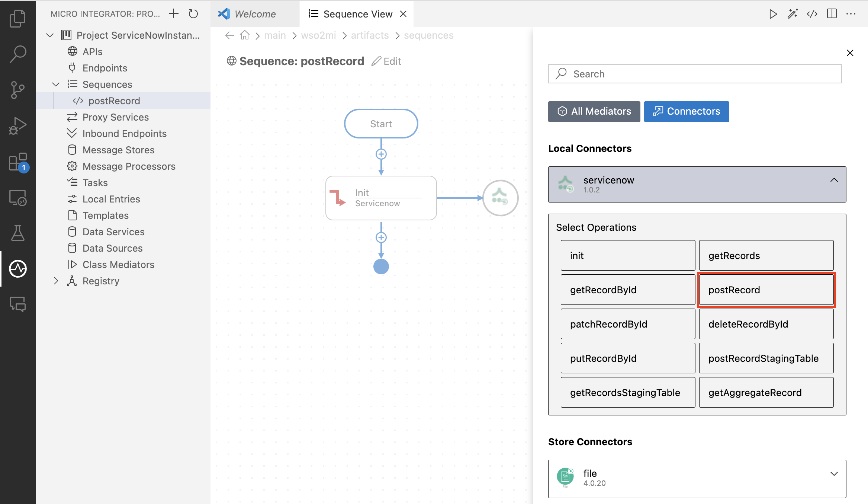Add mediator using plus below Init node
868x504 pixels.
[381, 237]
